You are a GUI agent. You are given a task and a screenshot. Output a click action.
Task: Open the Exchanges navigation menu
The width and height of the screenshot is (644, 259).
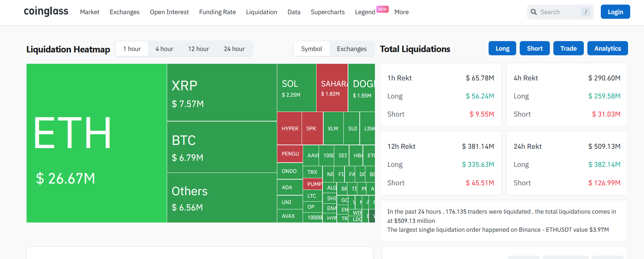tap(125, 12)
